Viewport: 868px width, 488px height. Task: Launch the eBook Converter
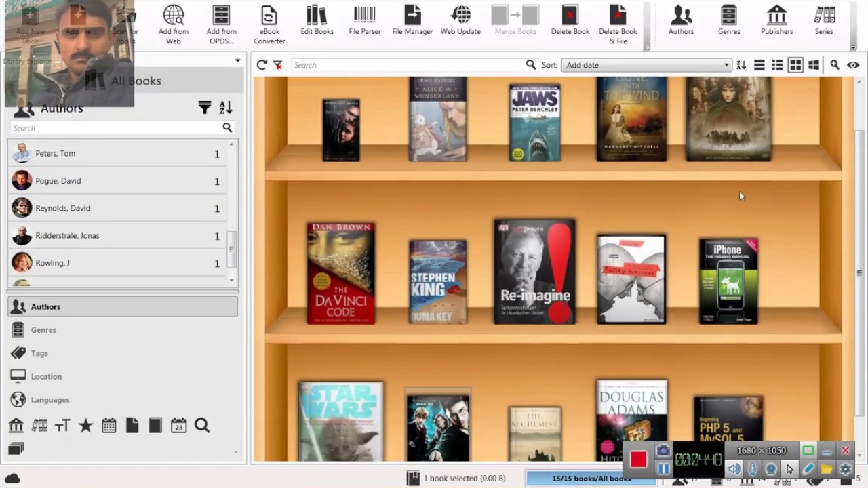click(x=269, y=24)
